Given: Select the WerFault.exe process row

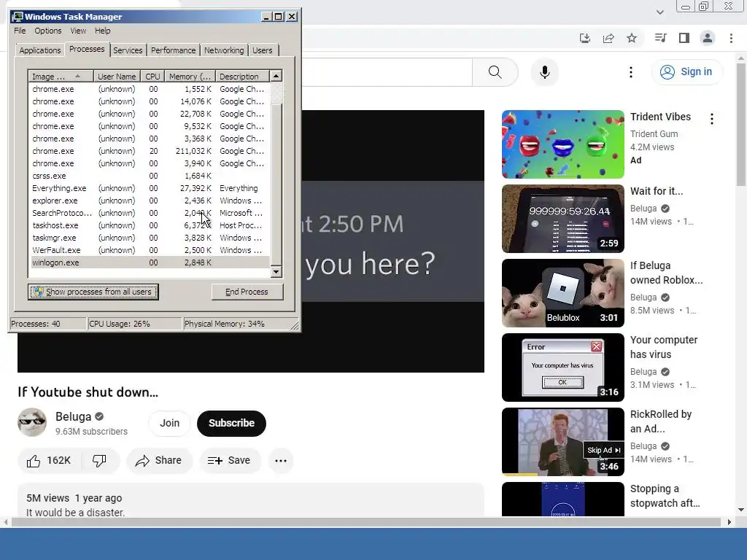Looking at the screenshot, I should tap(150, 250).
